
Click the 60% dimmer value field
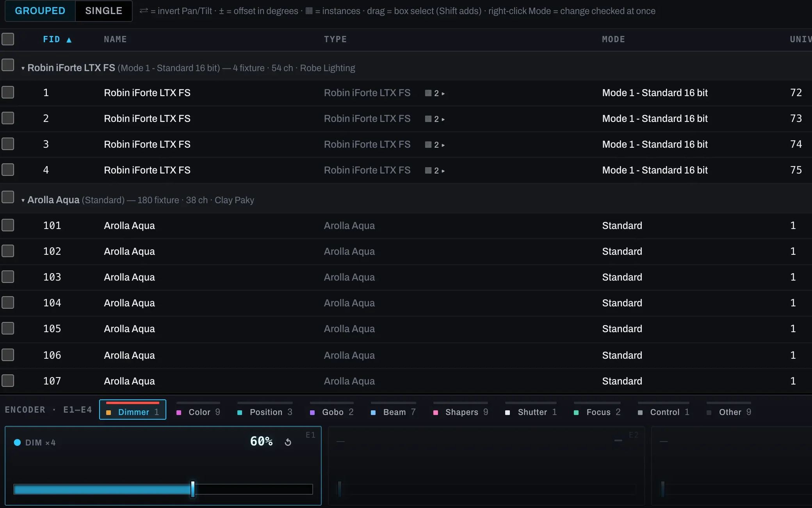pyautogui.click(x=261, y=442)
